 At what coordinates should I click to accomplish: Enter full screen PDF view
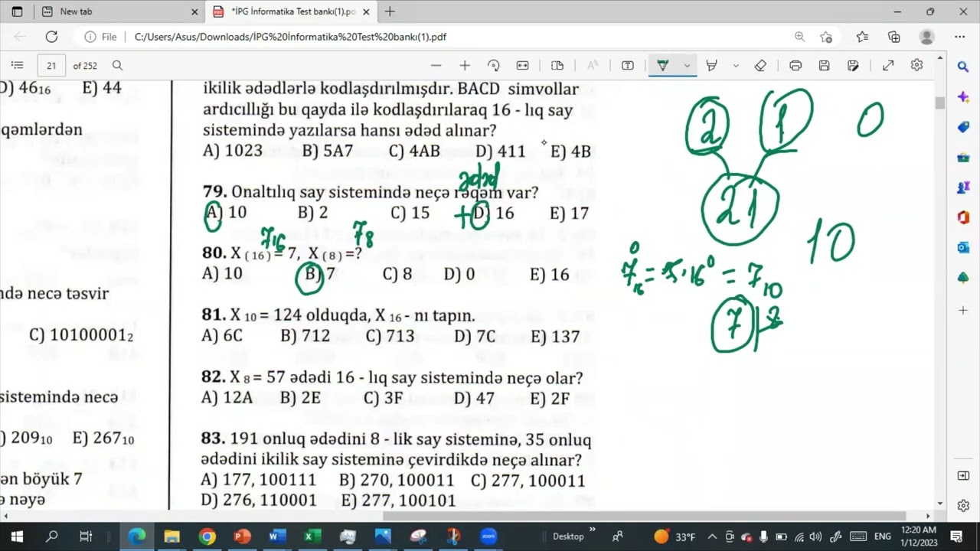tap(888, 66)
